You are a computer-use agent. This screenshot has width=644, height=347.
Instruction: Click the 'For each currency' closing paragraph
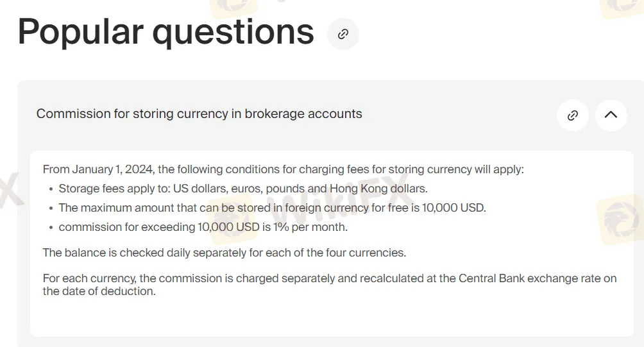[x=330, y=285]
